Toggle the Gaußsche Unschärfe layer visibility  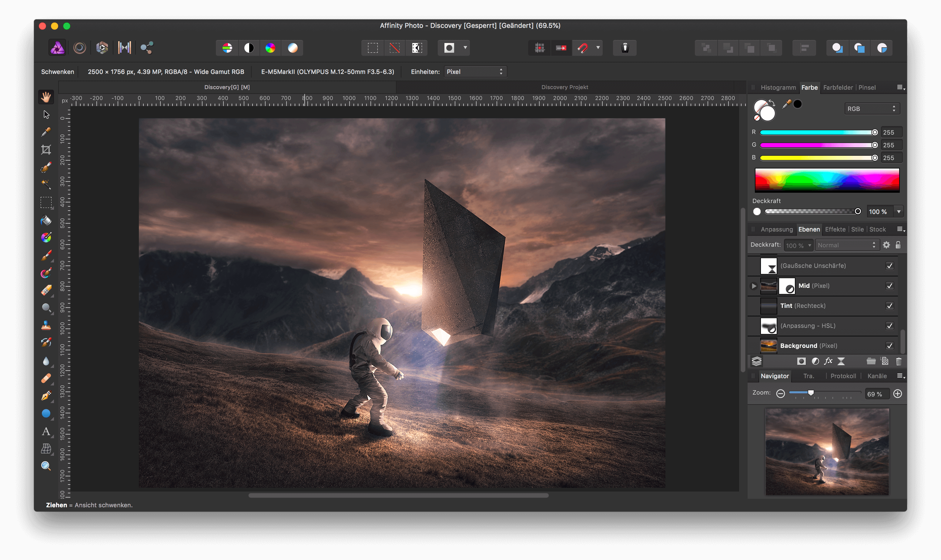point(890,266)
